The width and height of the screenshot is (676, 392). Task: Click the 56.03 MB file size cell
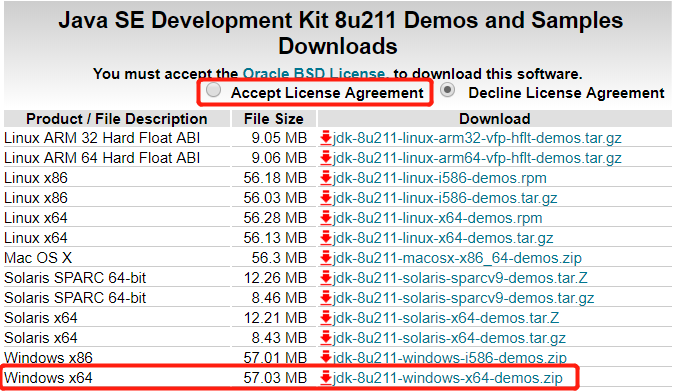click(x=275, y=198)
